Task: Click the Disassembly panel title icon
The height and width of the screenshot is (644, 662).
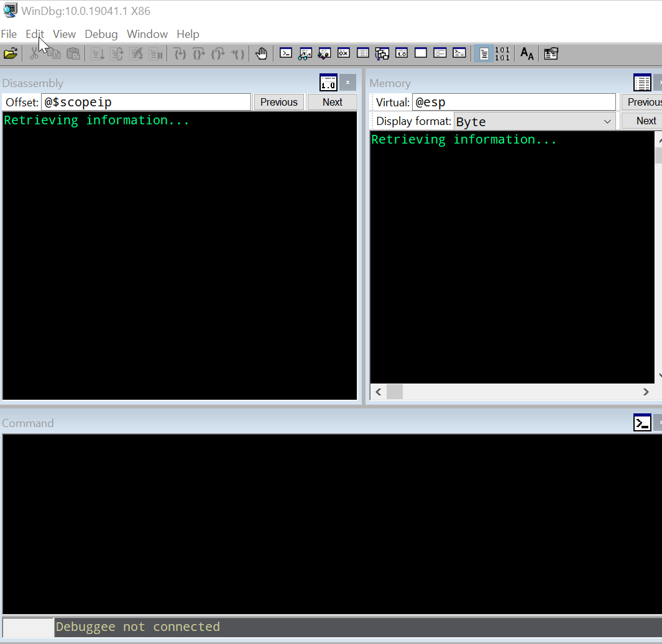Action: tap(328, 83)
